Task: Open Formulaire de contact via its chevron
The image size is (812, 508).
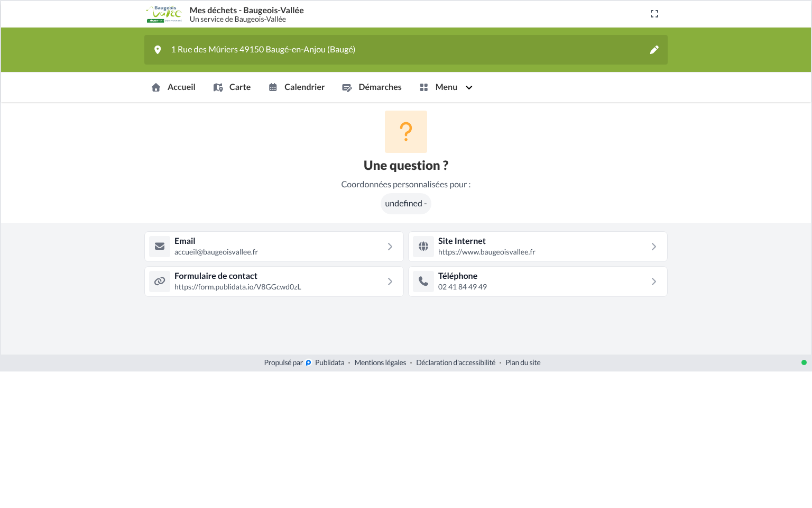Action: pos(390,282)
